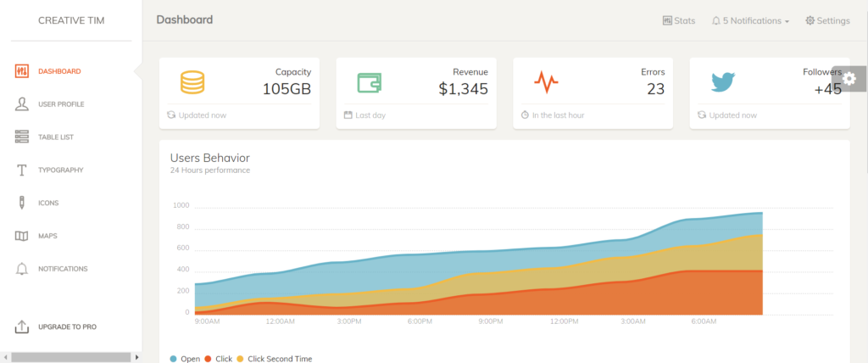This screenshot has width=868, height=363.
Task: Click the right arrow of horizontal scrollbar
Action: pos(136,357)
